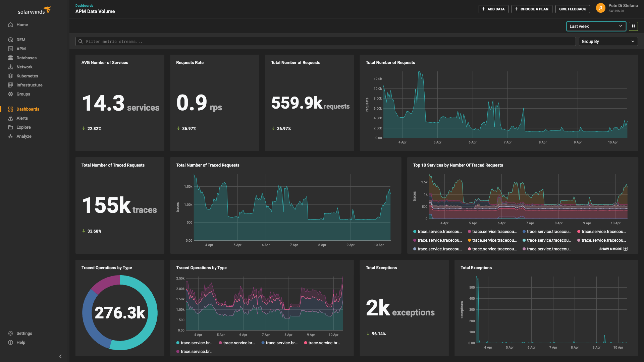This screenshot has height=362, width=644.
Task: Toggle the pause playback control button
Action: (633, 26)
